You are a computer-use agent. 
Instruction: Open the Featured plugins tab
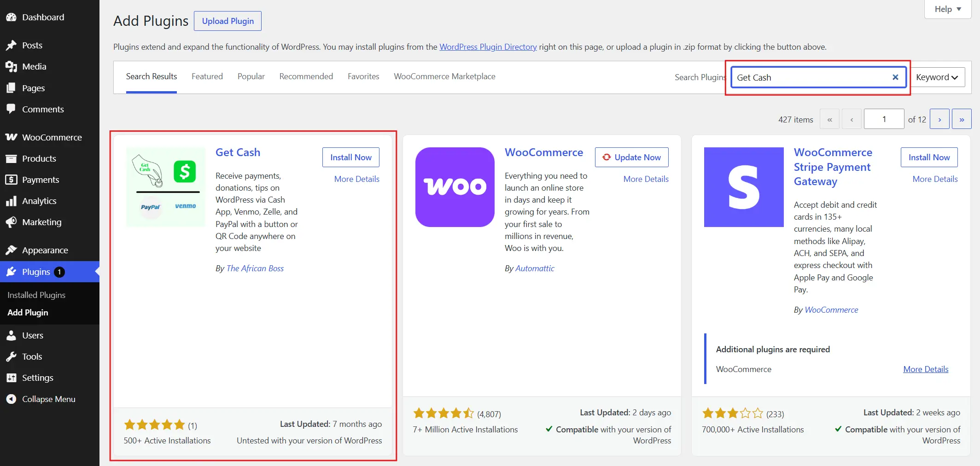pos(207,76)
